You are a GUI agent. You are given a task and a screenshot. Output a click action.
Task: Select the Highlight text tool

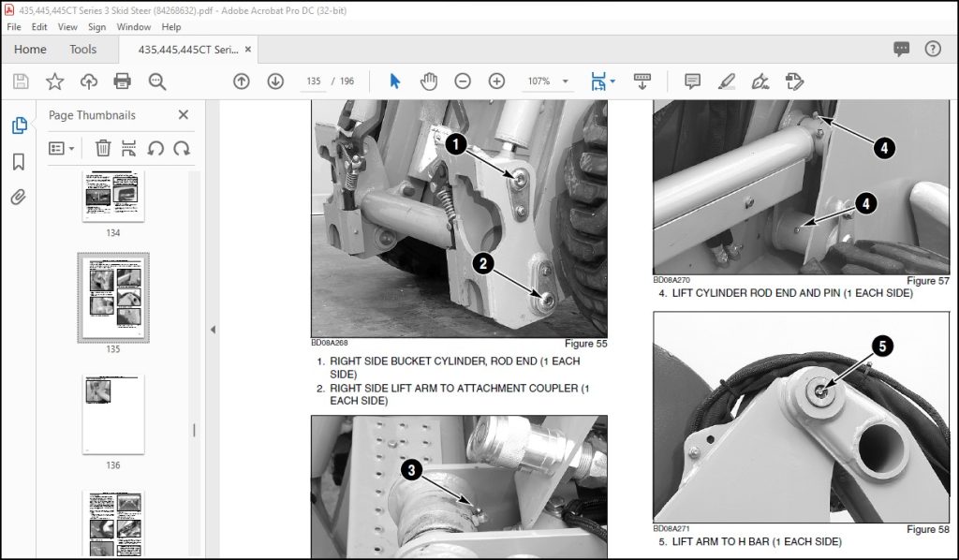pyautogui.click(x=727, y=81)
